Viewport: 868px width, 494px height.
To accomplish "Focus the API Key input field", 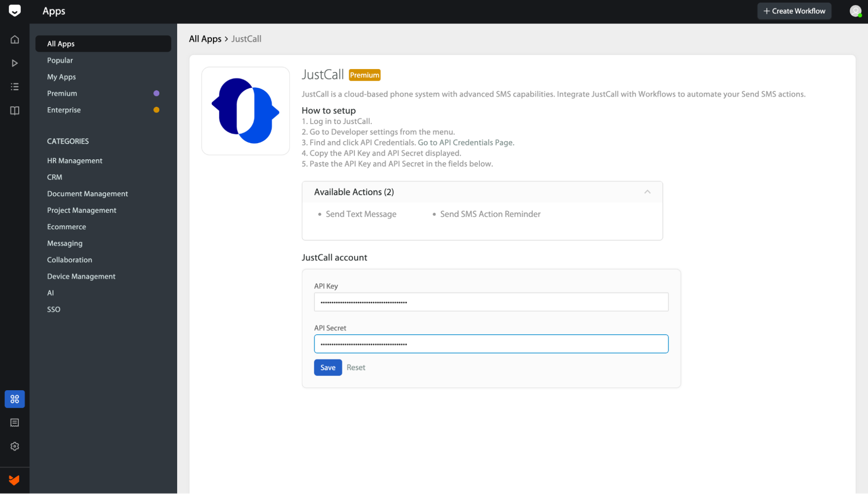I will coord(491,302).
